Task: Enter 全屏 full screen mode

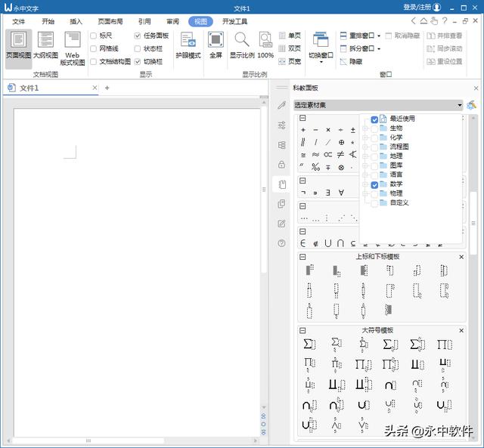Action: (216, 45)
